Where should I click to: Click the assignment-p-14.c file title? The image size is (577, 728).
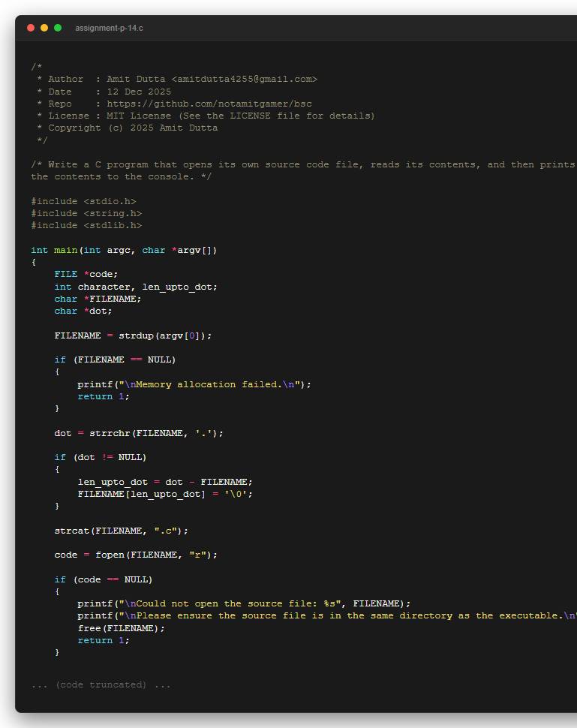tap(109, 29)
